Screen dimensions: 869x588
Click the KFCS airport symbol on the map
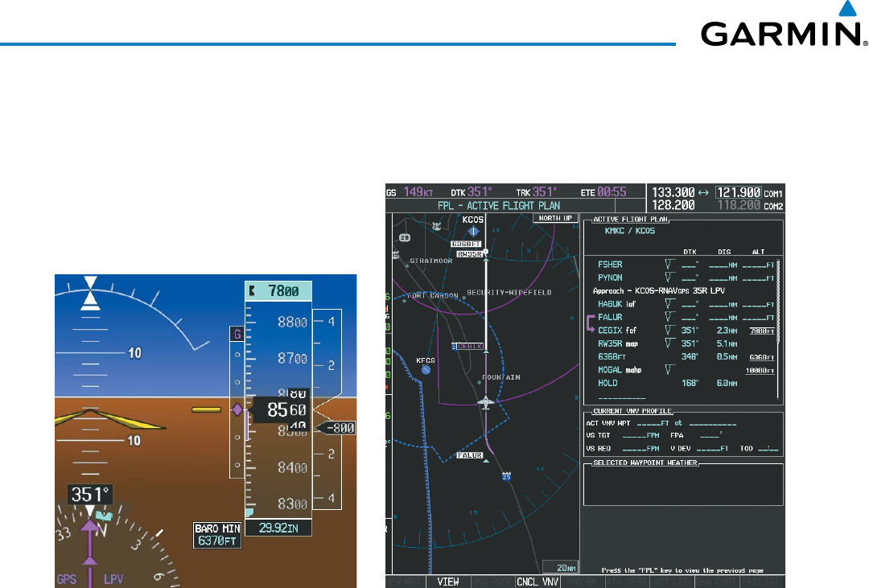pos(426,370)
